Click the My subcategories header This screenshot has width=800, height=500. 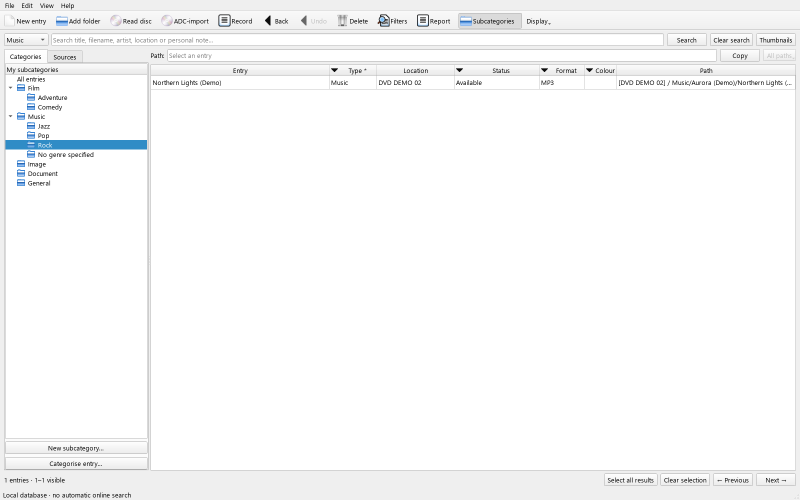pyautogui.click(x=76, y=69)
